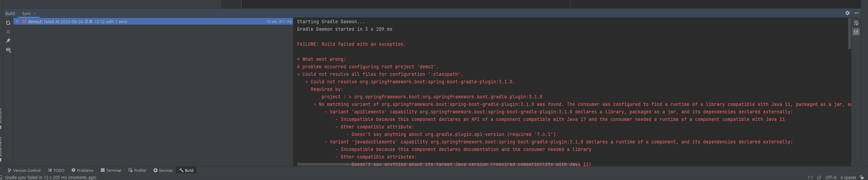The height and width of the screenshot is (180, 868).
Task: Switch to the Sync build tab
Action: tap(26, 13)
